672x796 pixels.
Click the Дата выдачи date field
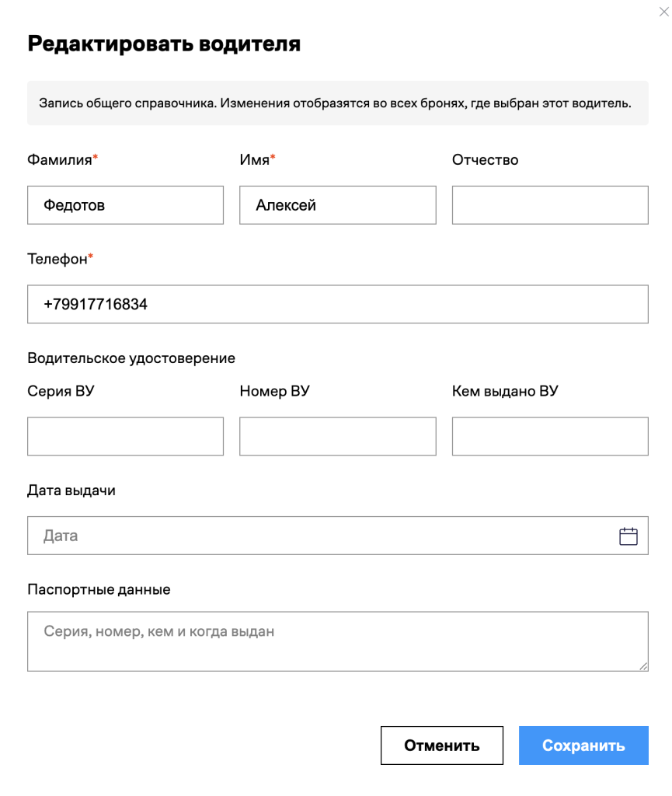[x=338, y=536]
